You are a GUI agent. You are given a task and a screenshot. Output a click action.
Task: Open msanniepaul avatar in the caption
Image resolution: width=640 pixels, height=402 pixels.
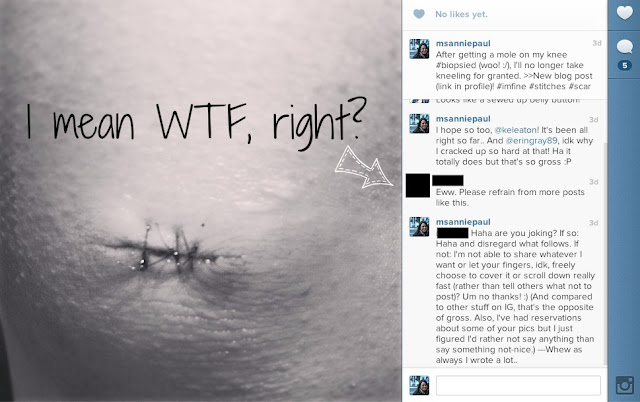[419, 49]
